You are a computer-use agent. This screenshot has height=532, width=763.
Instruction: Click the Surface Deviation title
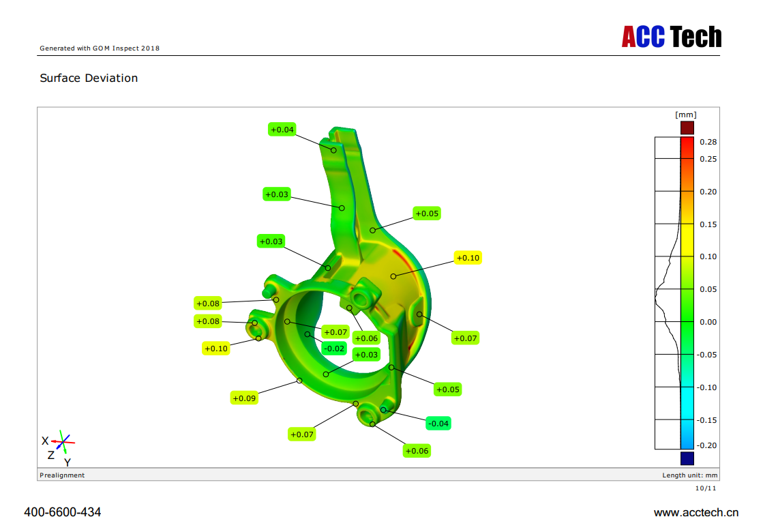[x=89, y=78]
